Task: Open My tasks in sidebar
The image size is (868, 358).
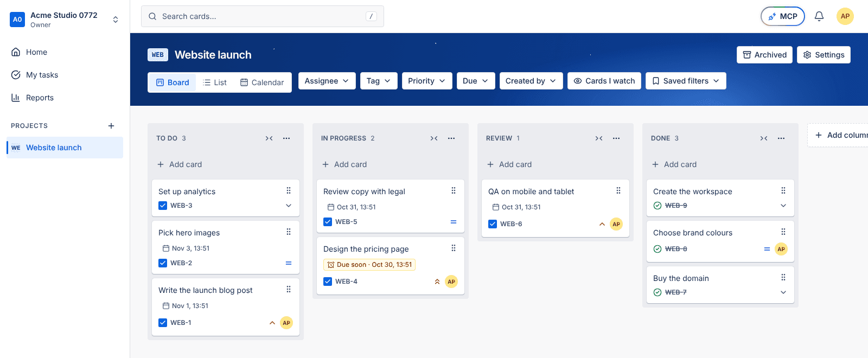Action: [x=65, y=75]
